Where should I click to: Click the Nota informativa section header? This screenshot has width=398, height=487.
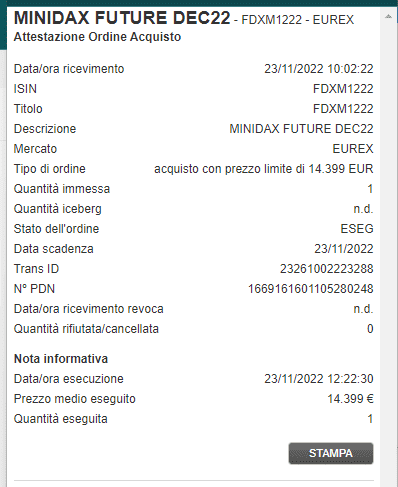[x=61, y=359]
